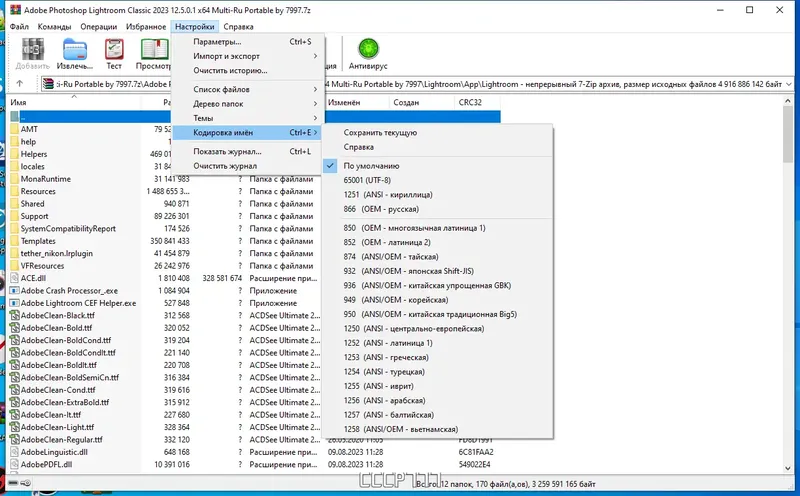Click Очистить журнал entry
800x496 pixels.
247,166
